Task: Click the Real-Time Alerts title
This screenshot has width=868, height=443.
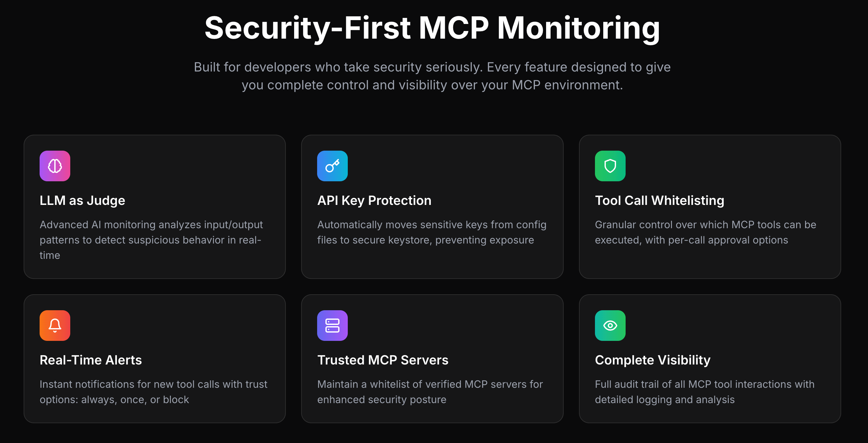Action: coord(91,360)
